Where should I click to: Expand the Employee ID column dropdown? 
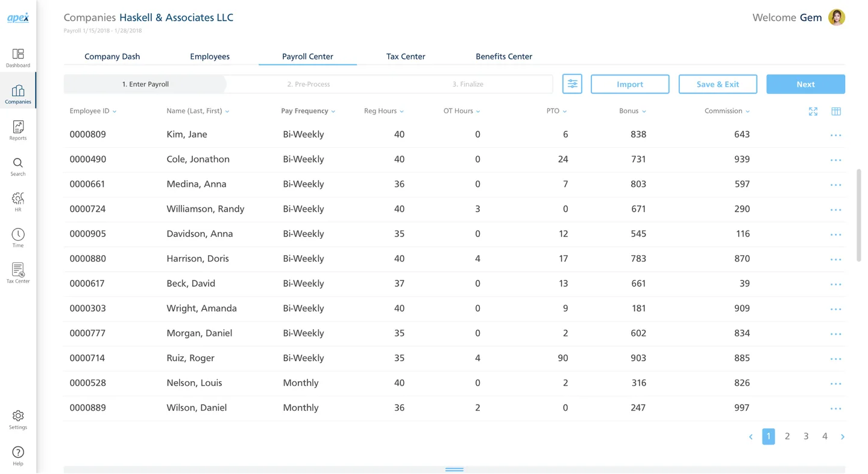[x=115, y=111]
